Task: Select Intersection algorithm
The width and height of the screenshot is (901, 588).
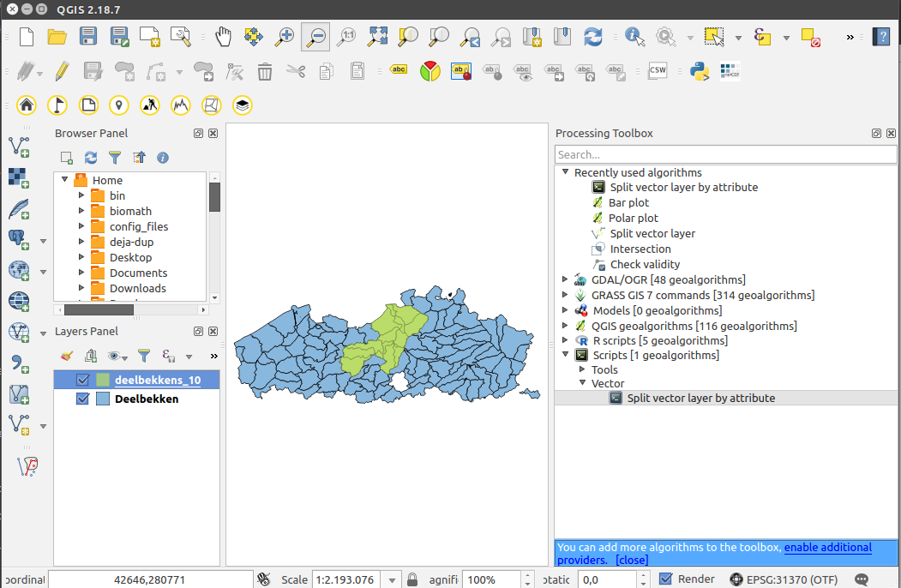Action: pos(640,249)
